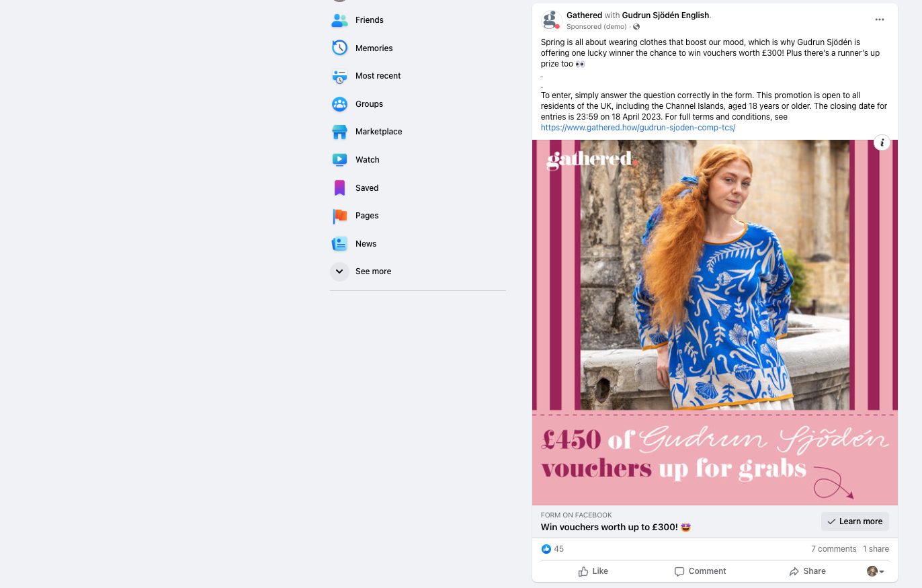Screen dimensions: 922x588
Task: Click the News newspaper icon
Action: coord(339,243)
